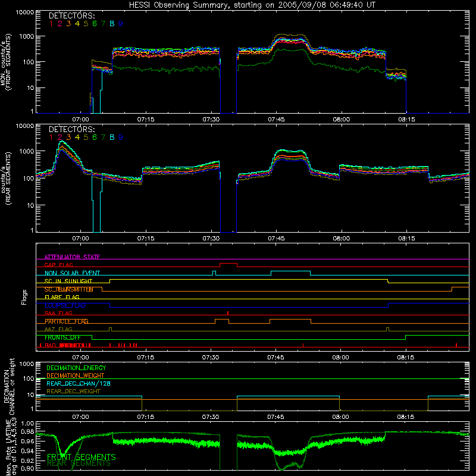The height and width of the screenshot is (476, 476).
Task: Click the SAA_FLAG label
Action: (58, 313)
